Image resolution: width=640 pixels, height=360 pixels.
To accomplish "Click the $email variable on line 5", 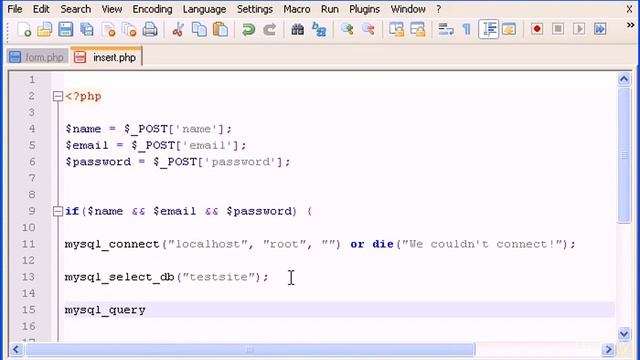I will pos(87,145).
